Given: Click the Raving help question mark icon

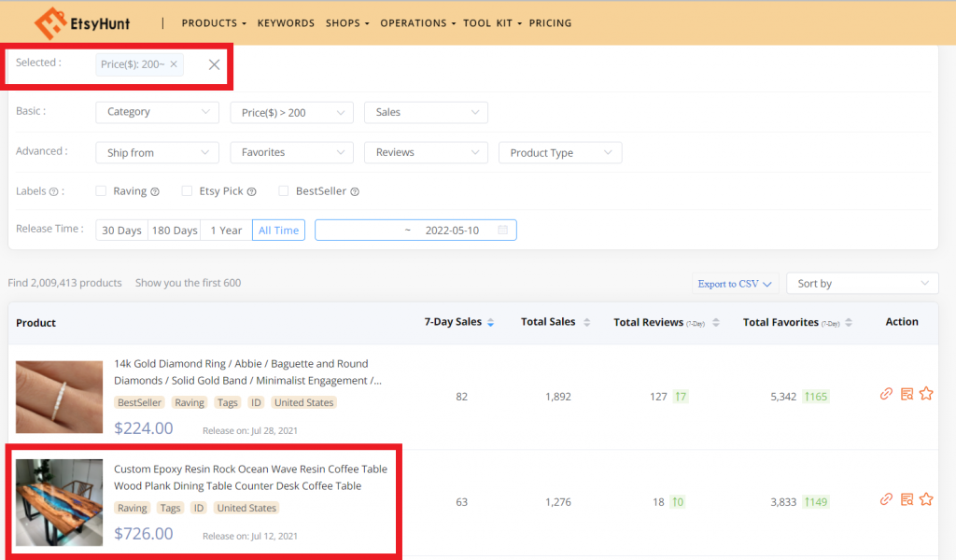Looking at the screenshot, I should click(155, 191).
